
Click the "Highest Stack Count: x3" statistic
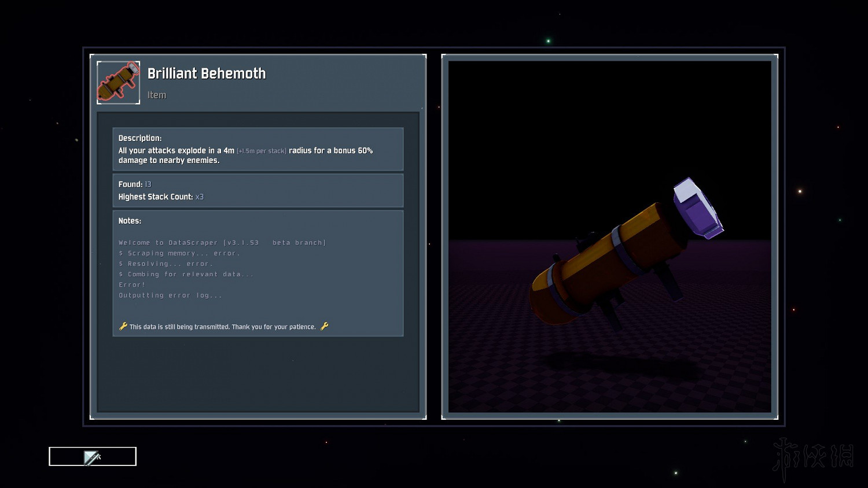click(161, 197)
